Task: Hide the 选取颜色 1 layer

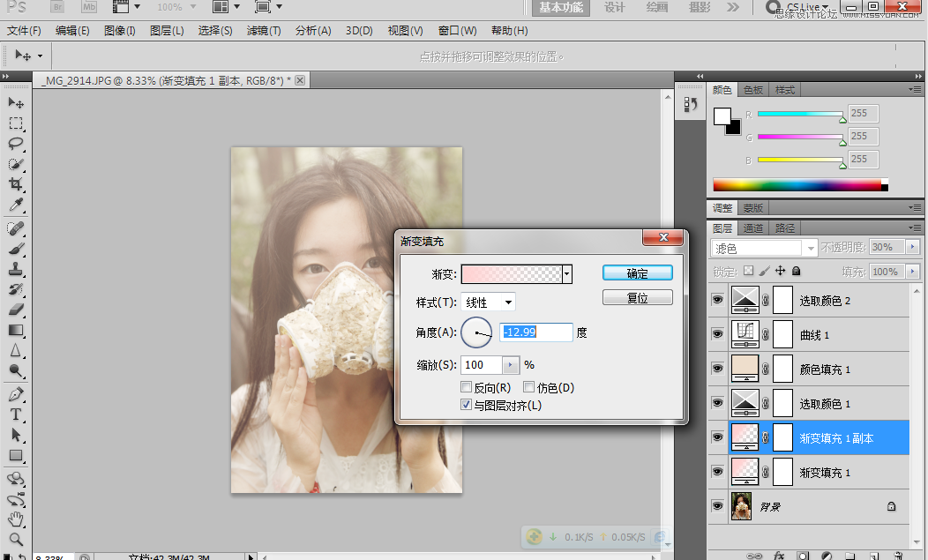Action: click(717, 403)
